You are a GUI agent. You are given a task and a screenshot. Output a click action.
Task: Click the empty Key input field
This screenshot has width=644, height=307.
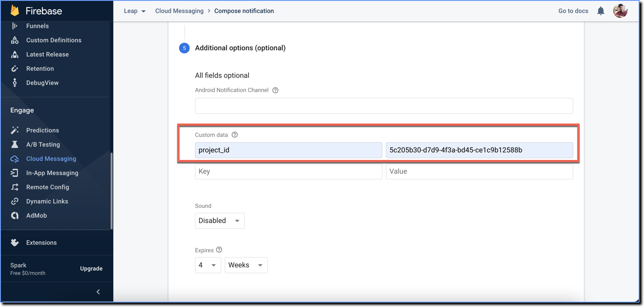point(288,171)
